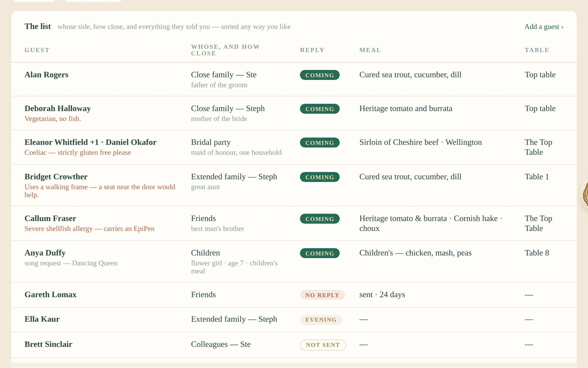The image size is (588, 368).
Task: Open guest Gareth Lomax
Action: click(x=50, y=294)
